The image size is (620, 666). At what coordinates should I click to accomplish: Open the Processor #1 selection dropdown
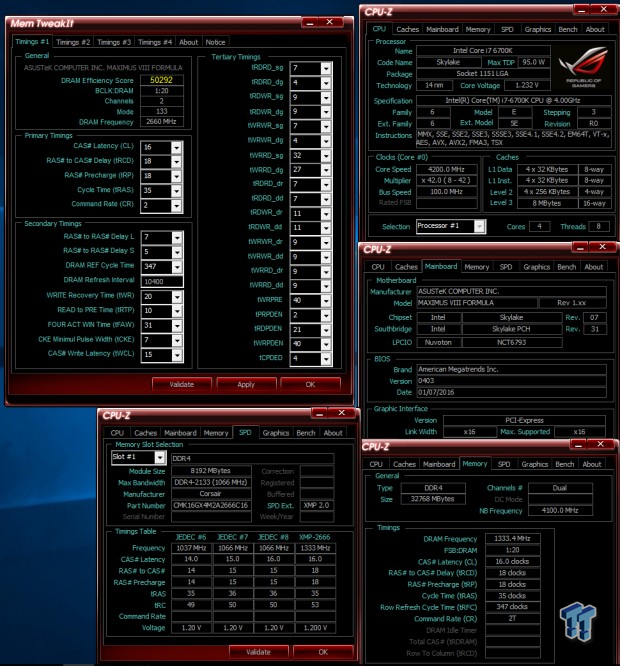(479, 226)
